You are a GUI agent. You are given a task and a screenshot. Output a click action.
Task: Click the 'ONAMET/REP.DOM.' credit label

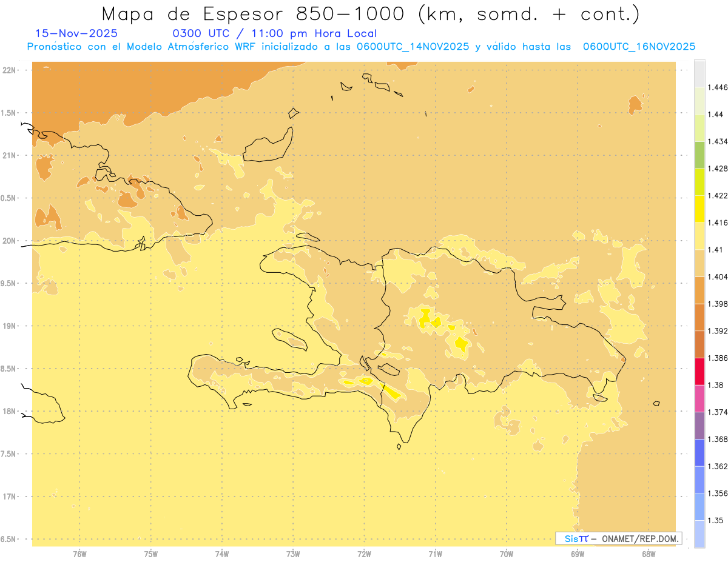pos(641,538)
